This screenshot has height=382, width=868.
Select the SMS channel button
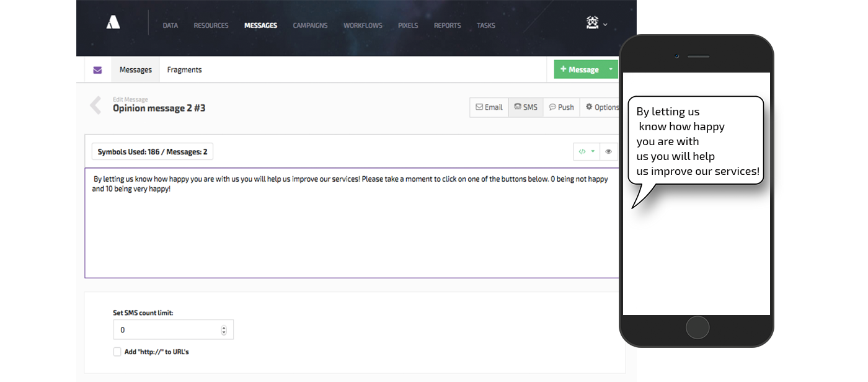526,107
